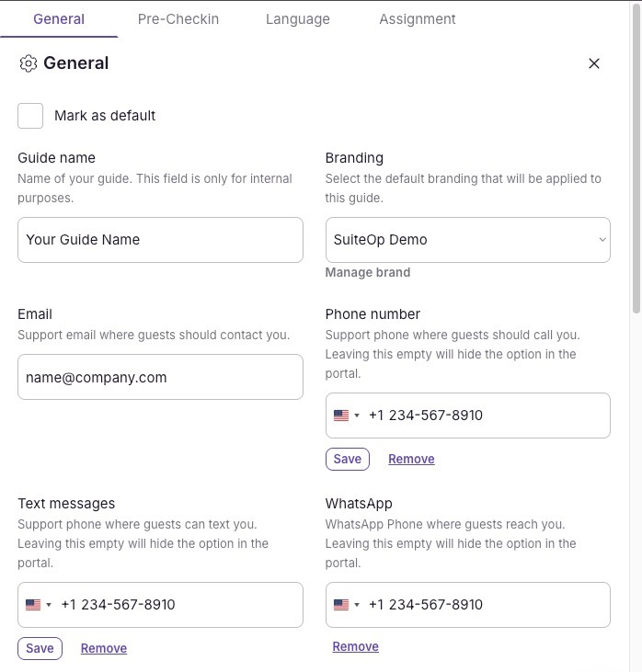The image size is (642, 672).
Task: Save the Phone number entry
Action: [348, 459]
